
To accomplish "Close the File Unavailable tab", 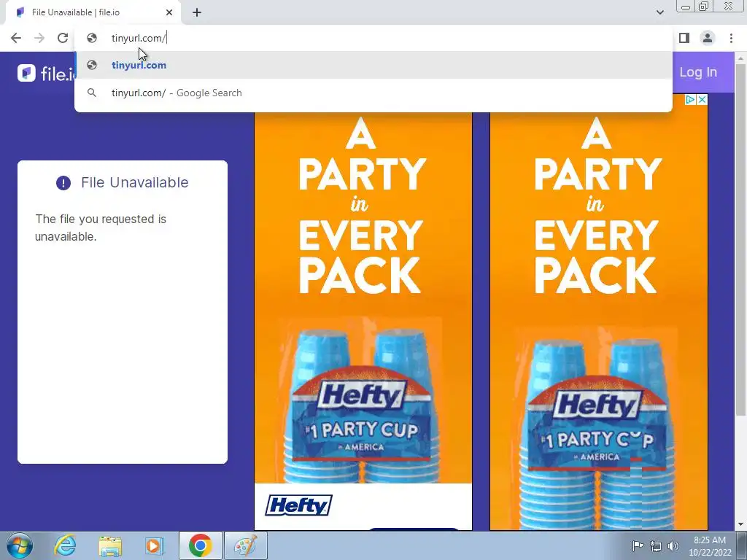I will click(x=169, y=12).
